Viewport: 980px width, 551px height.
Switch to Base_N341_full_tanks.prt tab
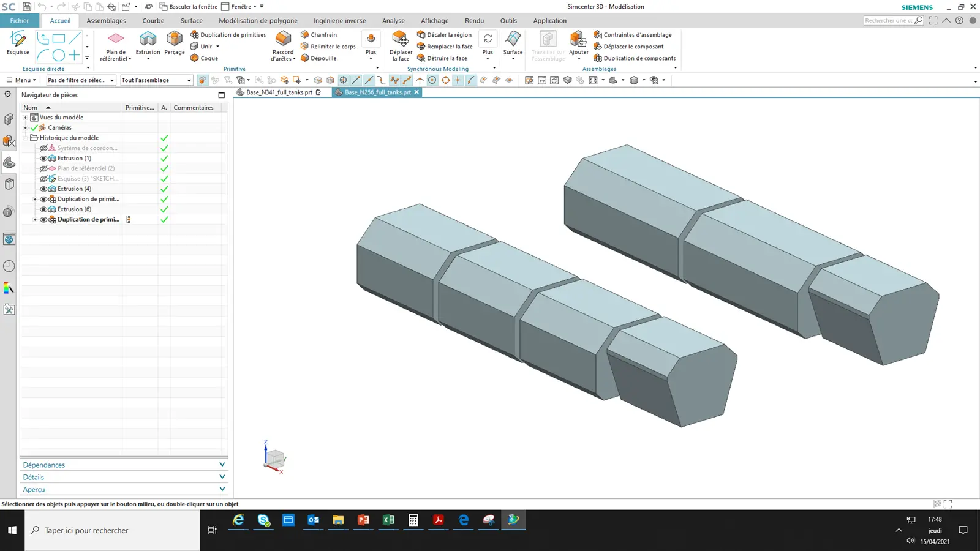click(279, 92)
